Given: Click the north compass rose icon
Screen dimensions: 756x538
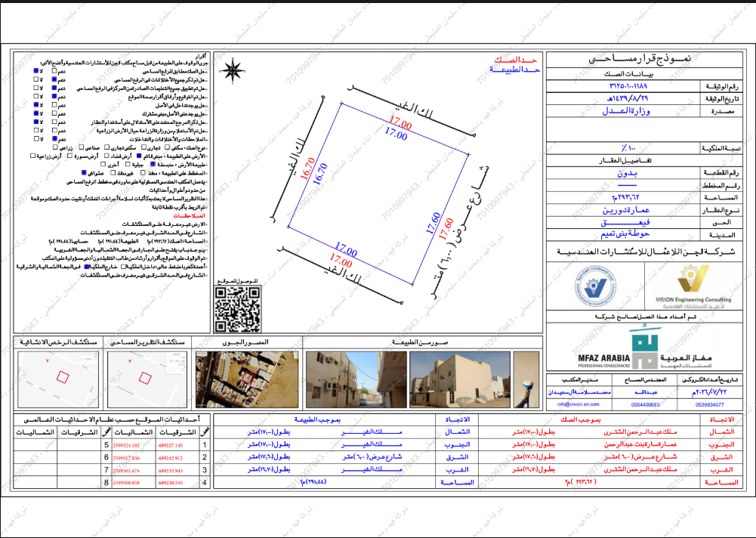Looking at the screenshot, I should 233,70.
